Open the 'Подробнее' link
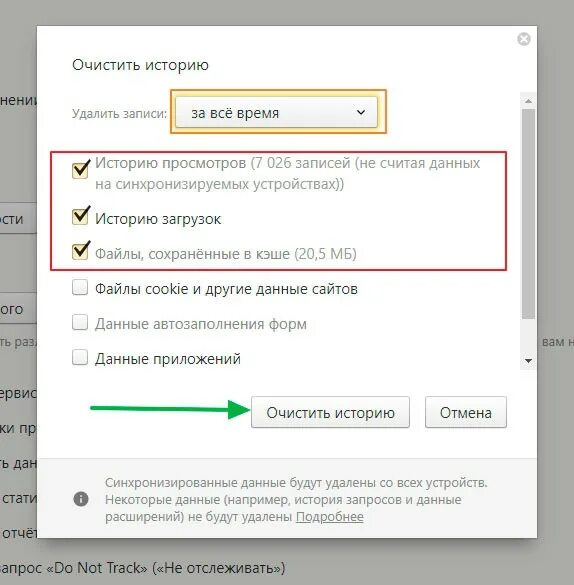Viewport: 574px width, 585px height. point(330,517)
